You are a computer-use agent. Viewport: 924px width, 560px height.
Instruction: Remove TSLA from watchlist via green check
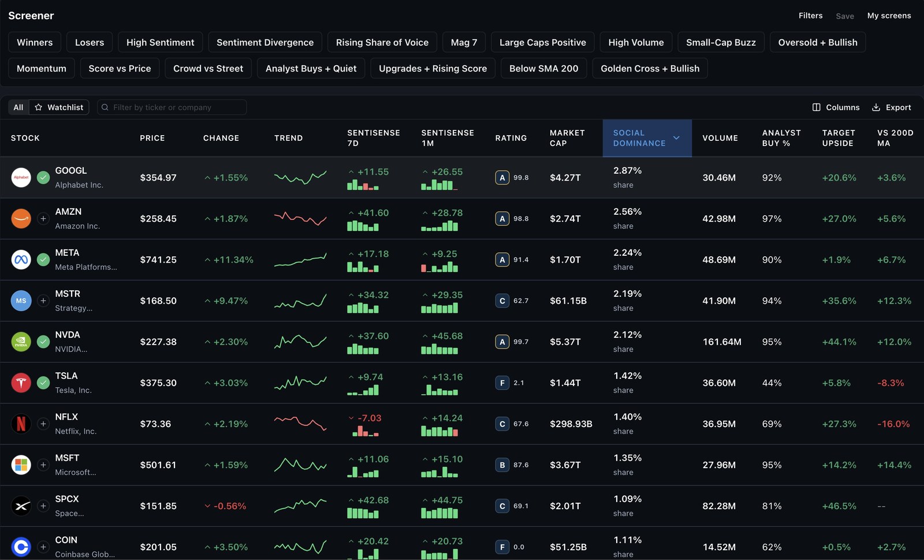(x=43, y=382)
